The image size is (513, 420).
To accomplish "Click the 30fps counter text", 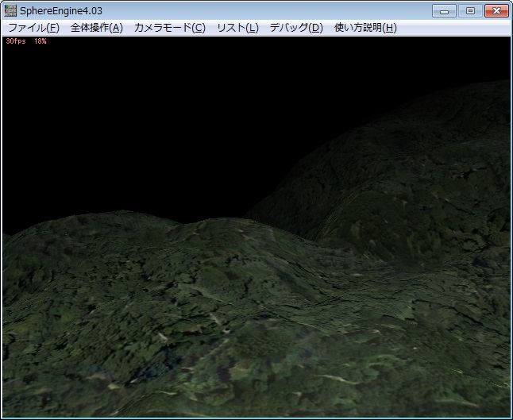I will (16, 41).
